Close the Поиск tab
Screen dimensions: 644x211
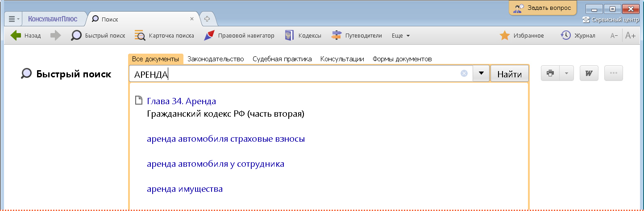(x=192, y=19)
